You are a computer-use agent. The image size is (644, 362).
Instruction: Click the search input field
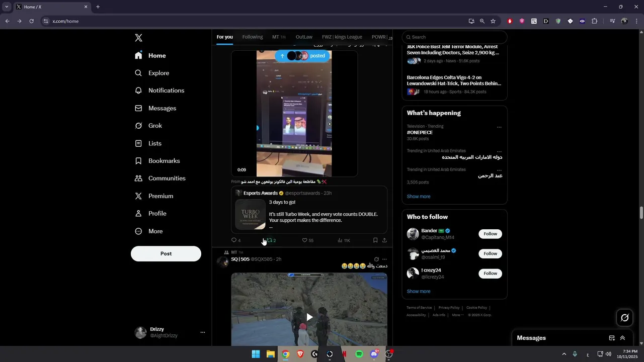454,37
